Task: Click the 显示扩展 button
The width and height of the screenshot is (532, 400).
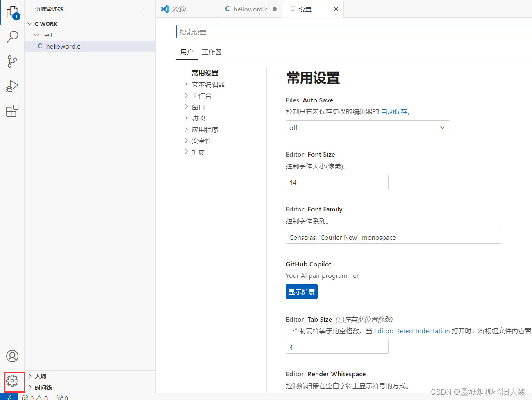Action: tap(302, 292)
